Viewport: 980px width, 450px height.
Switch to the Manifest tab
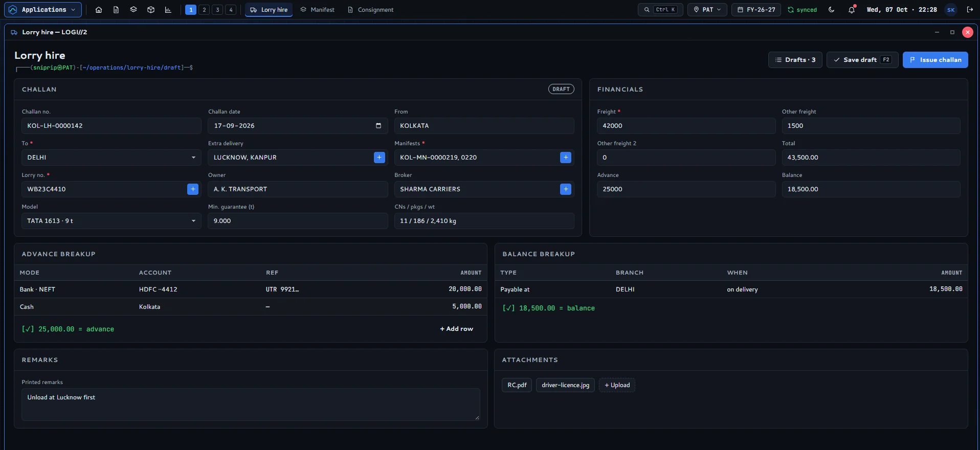click(318, 10)
